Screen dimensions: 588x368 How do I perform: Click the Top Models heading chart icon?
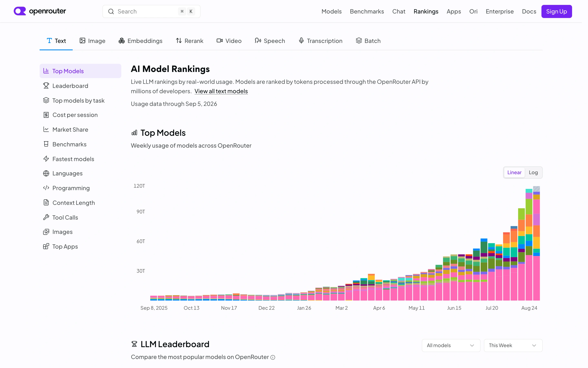(134, 133)
